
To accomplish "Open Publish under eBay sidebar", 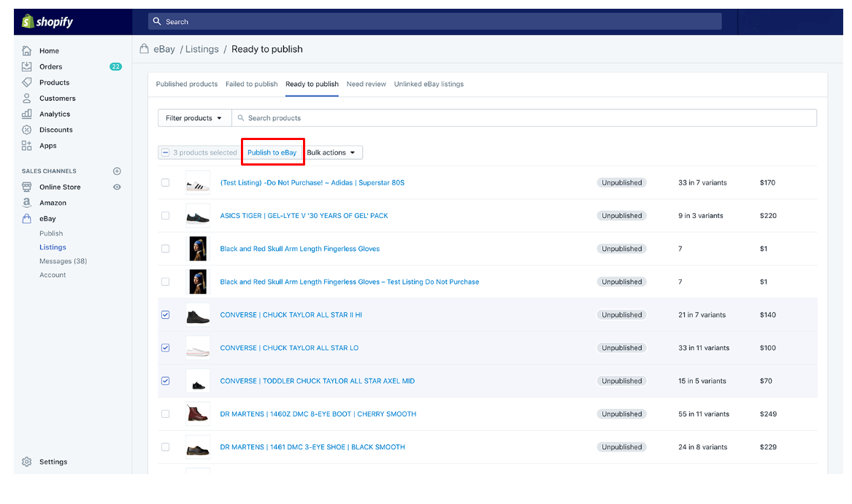I will (x=51, y=233).
